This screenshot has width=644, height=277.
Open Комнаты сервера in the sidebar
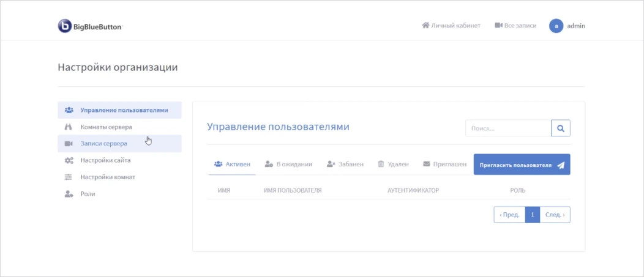click(x=119, y=127)
